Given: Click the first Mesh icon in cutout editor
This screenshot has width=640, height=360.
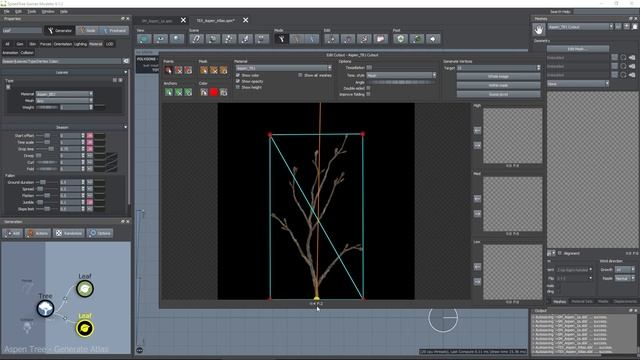Looking at the screenshot, I should [x=204, y=70].
